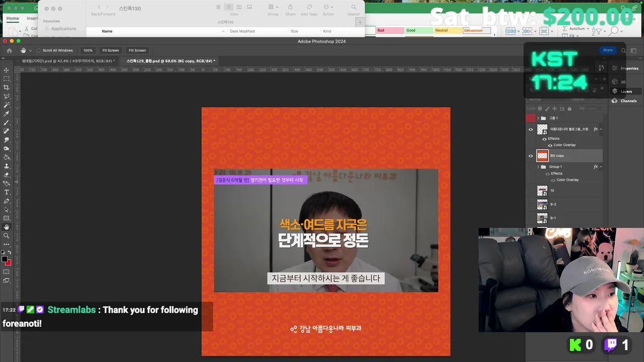Image resolution: width=644 pixels, height=362 pixels.
Task: Click Finder new tab plus button
Action: click(x=360, y=23)
